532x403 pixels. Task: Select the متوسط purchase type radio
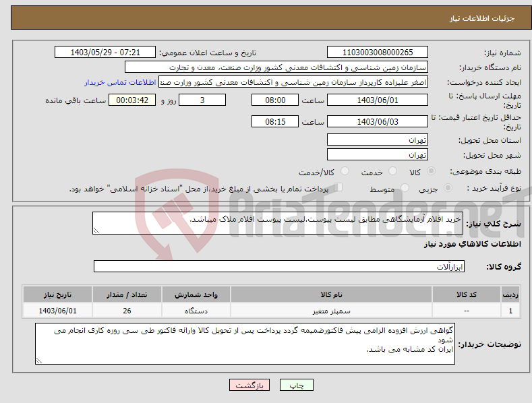click(405, 187)
